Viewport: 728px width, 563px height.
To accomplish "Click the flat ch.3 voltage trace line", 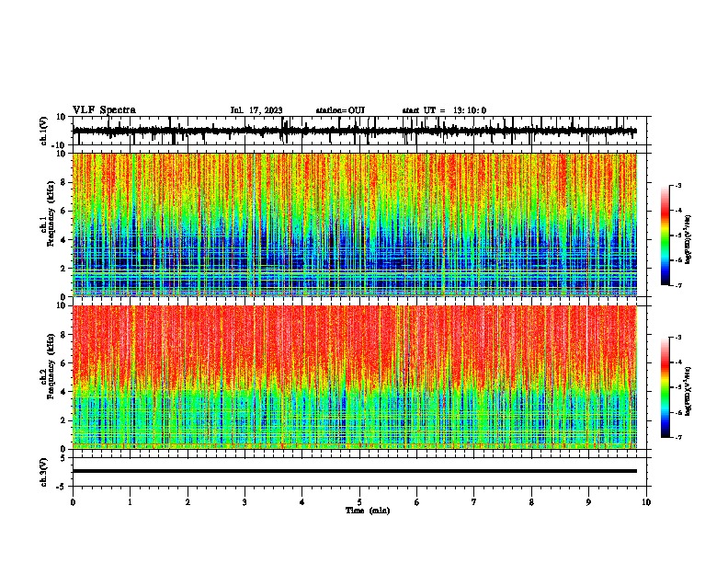I will pyautogui.click(x=355, y=471).
